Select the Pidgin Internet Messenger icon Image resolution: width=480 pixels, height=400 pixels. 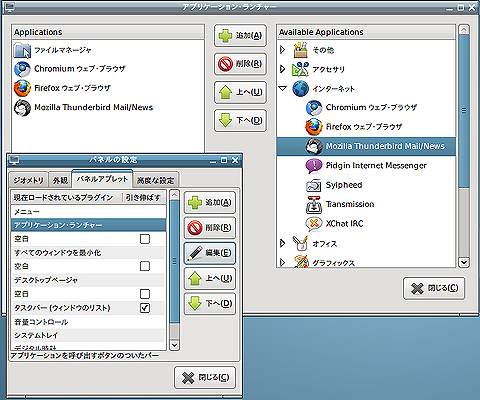click(x=314, y=165)
